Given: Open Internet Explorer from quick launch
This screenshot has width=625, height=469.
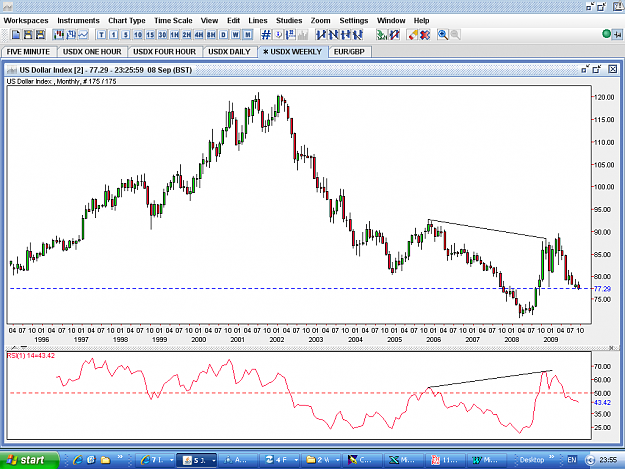Looking at the screenshot, I should 78,460.
